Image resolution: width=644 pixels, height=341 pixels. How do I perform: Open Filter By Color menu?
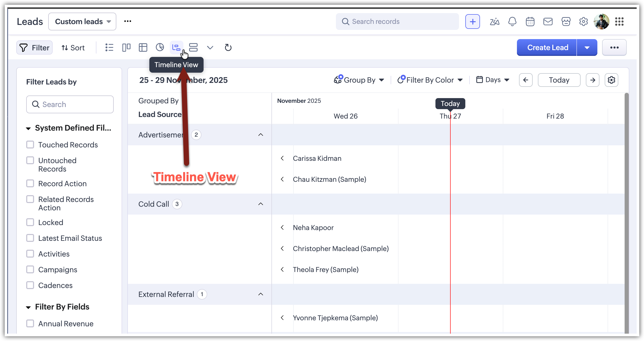point(430,80)
